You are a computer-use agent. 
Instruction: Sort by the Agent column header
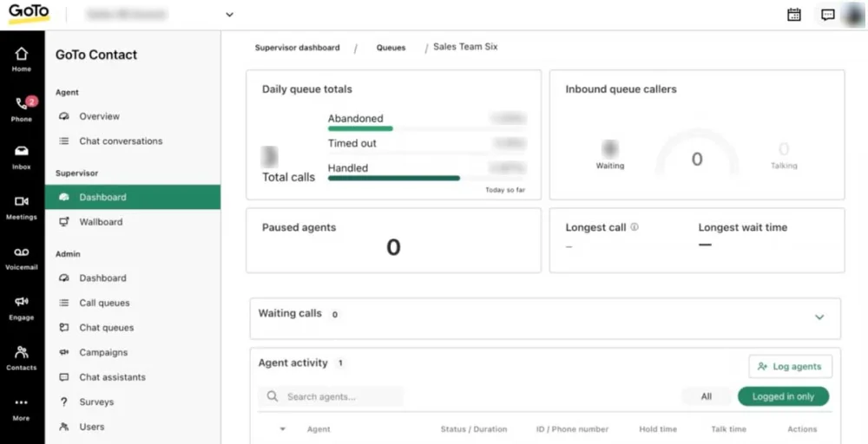tap(319, 429)
